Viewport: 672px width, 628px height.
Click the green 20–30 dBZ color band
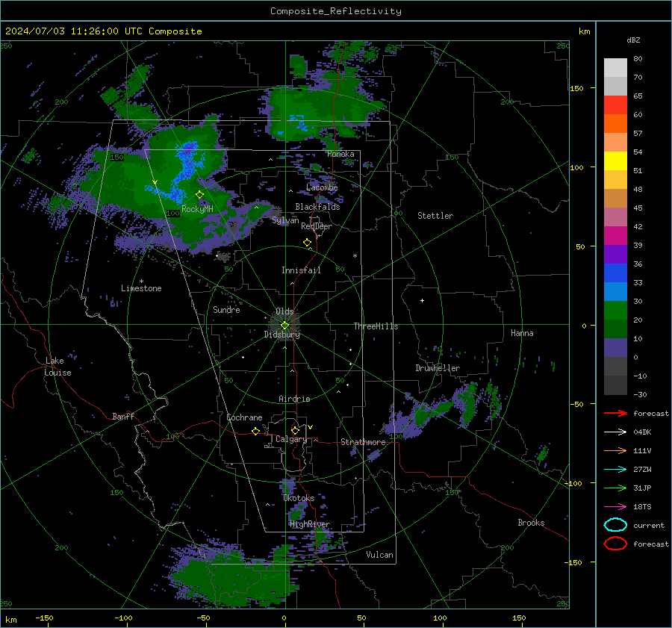tap(615, 311)
